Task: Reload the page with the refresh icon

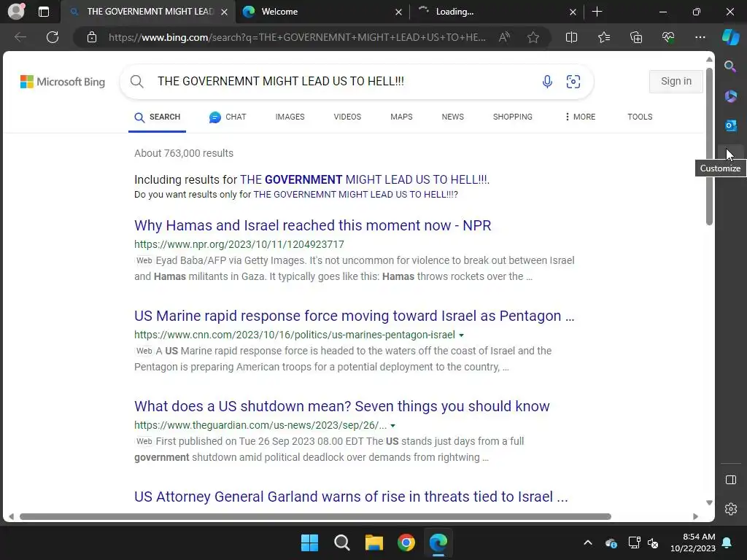Action: (53, 37)
